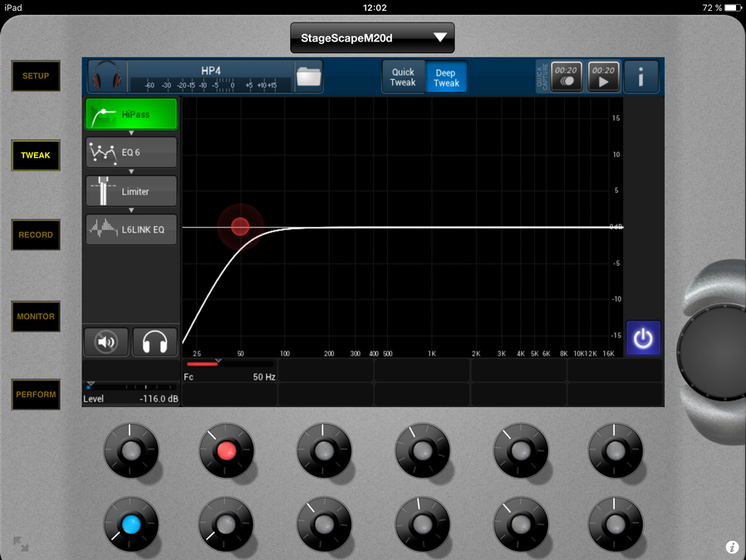Open the StageScapeM20d device dropdown
Image resolution: width=746 pixels, height=560 pixels.
coord(372,37)
